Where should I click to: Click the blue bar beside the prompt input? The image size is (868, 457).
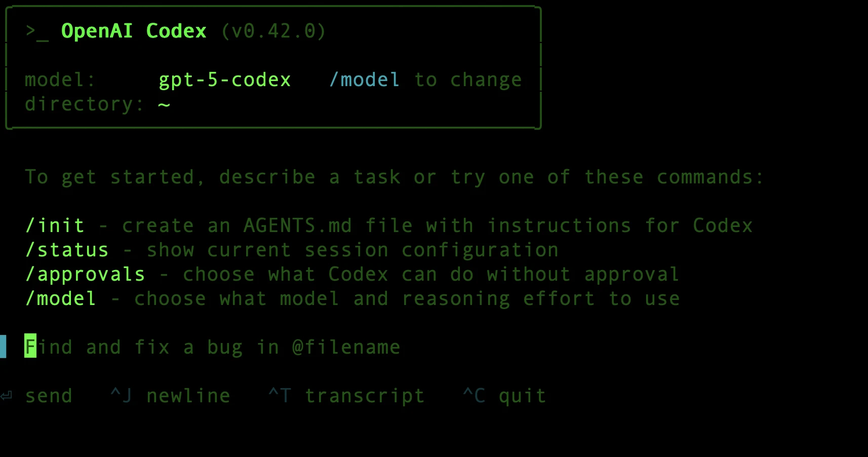[x=3, y=347]
